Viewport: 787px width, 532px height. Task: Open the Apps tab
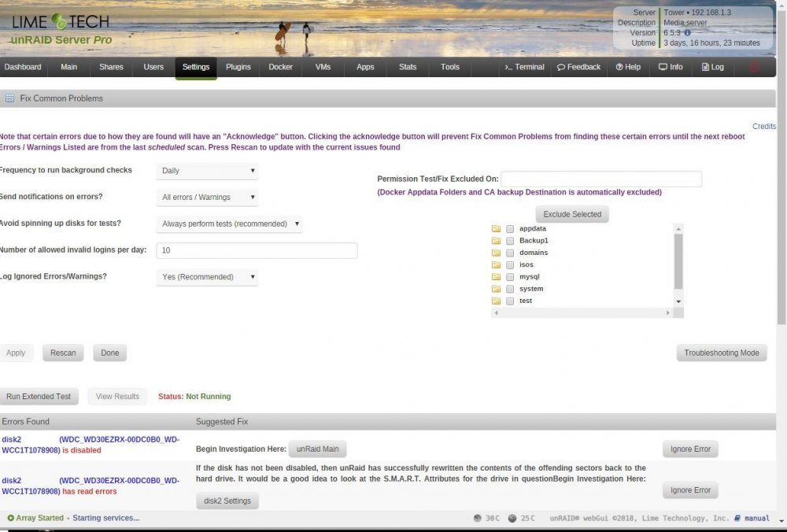[x=365, y=67]
